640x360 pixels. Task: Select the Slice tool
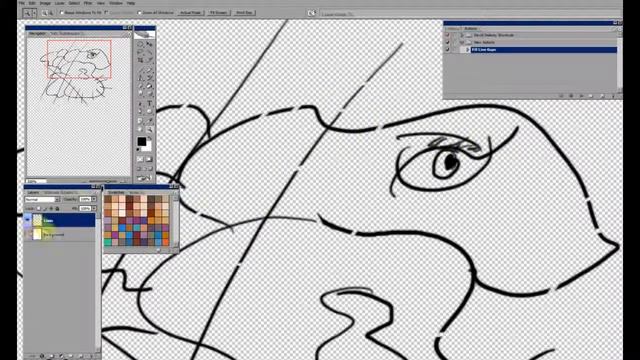coord(149,60)
